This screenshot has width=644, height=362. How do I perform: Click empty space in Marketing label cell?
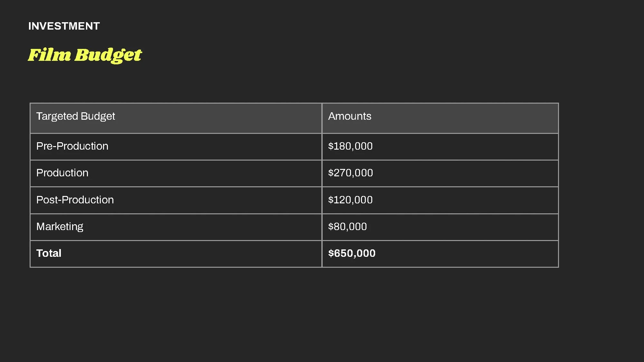coord(203,227)
